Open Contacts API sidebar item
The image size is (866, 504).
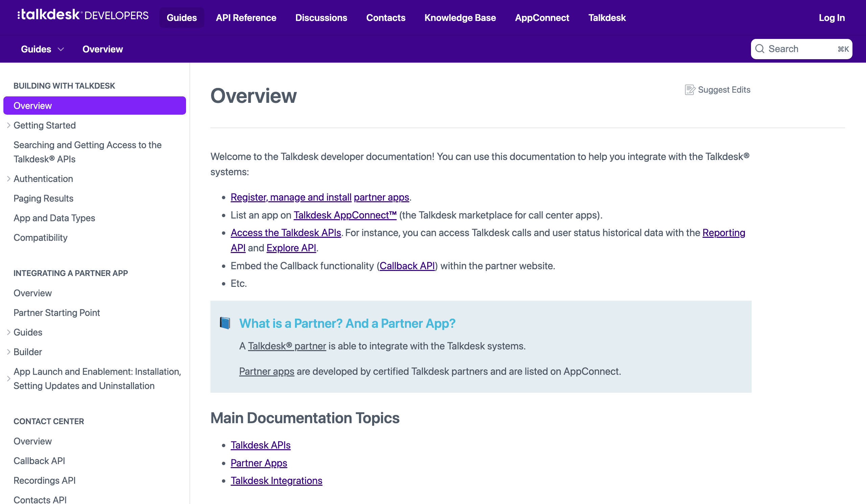coord(40,500)
